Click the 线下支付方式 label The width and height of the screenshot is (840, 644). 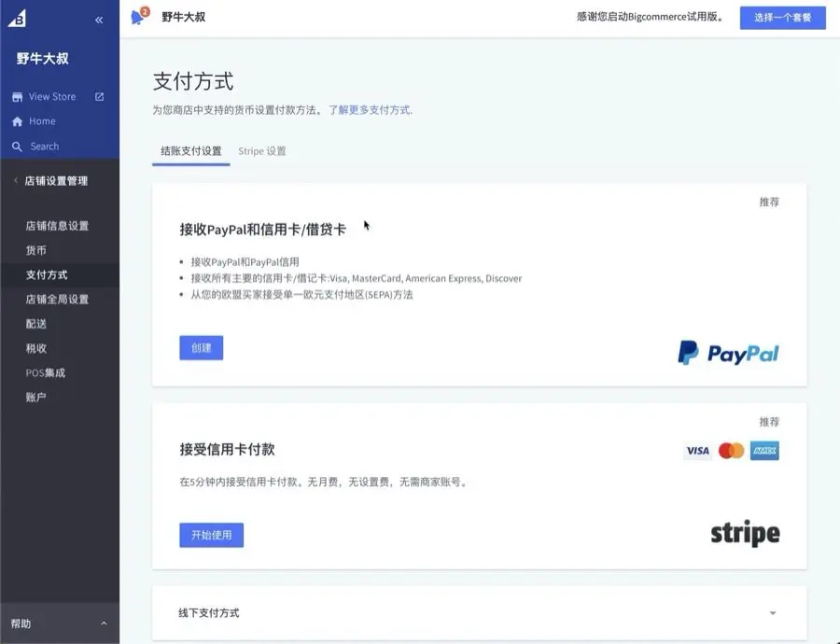[209, 613]
